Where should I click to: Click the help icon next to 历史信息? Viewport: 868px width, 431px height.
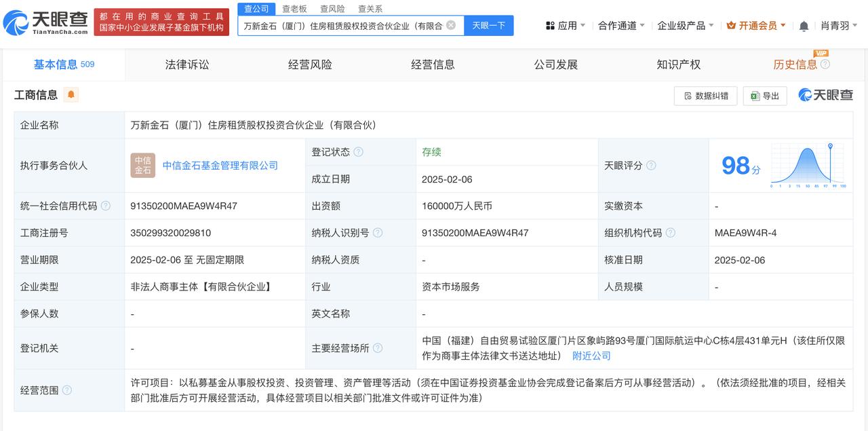coord(825,64)
